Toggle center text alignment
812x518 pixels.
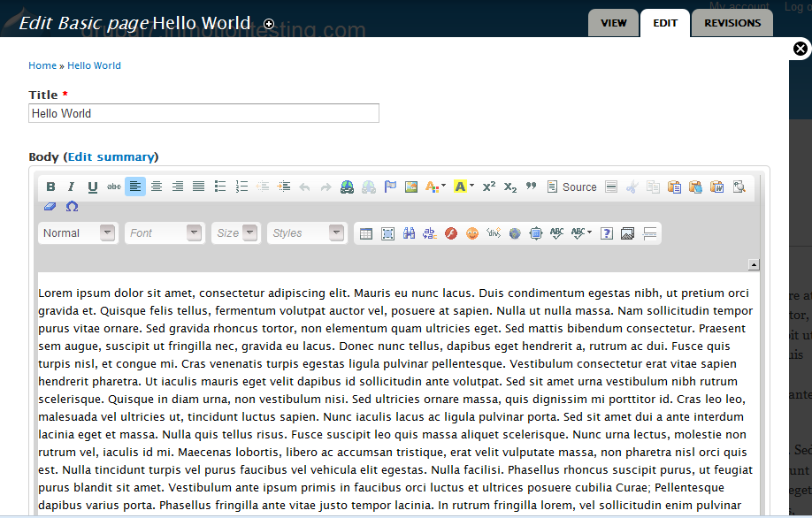coord(157,187)
